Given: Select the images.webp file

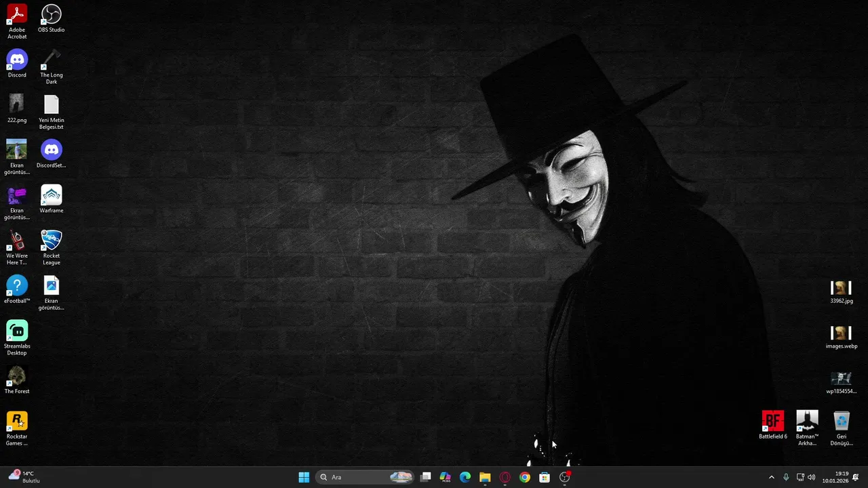Looking at the screenshot, I should point(842,338).
